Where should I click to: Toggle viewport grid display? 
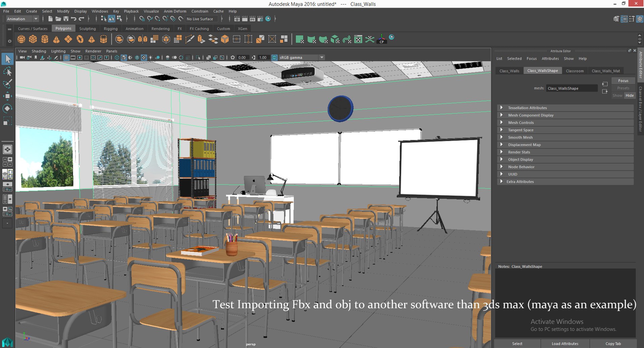pyautogui.click(x=66, y=58)
